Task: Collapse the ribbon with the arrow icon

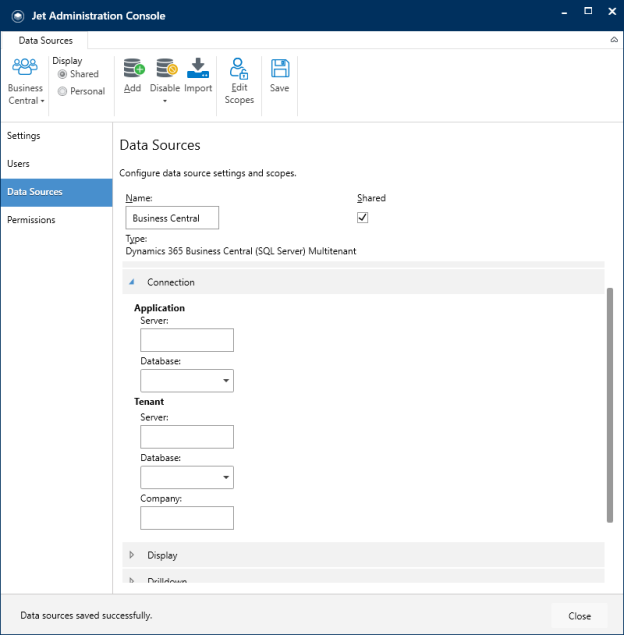Action: [x=614, y=40]
